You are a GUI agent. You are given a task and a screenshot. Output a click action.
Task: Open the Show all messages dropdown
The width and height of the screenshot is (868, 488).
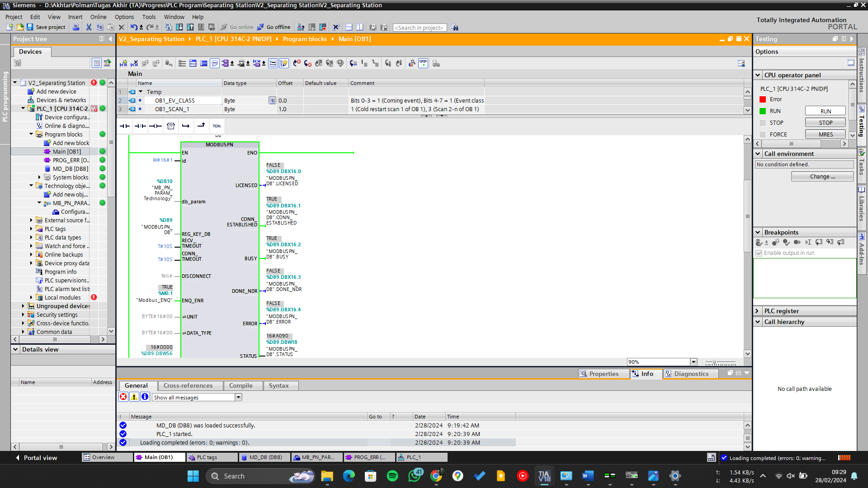coord(238,397)
